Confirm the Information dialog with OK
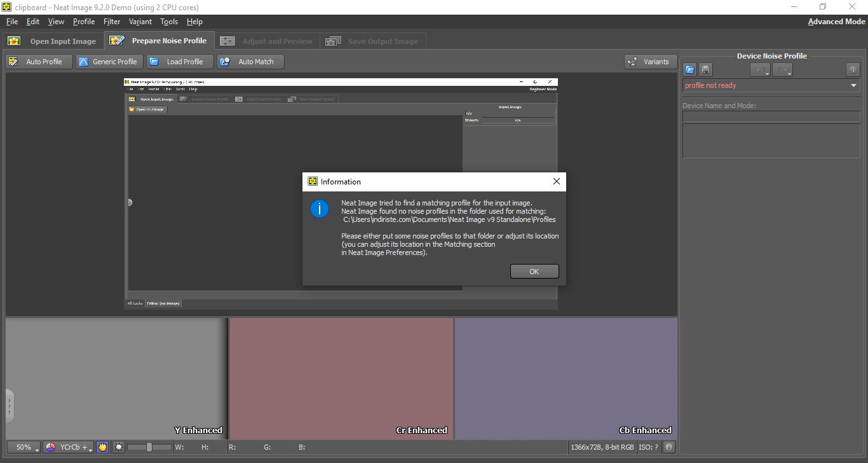Image resolution: width=868 pixels, height=463 pixels. coord(534,272)
